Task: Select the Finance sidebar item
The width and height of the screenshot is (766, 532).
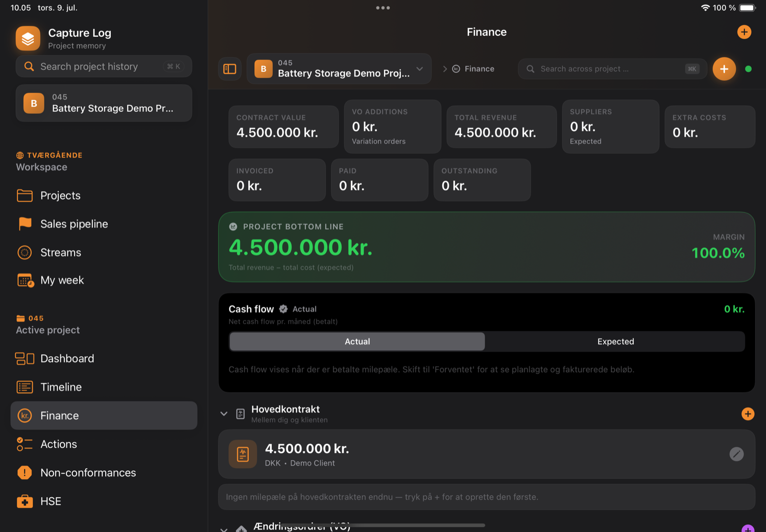Action: [x=104, y=416]
